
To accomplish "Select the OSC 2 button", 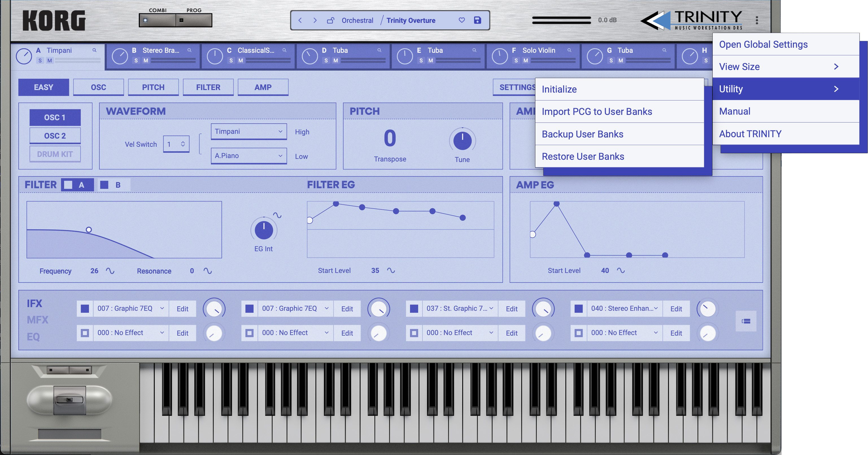I will click(55, 136).
